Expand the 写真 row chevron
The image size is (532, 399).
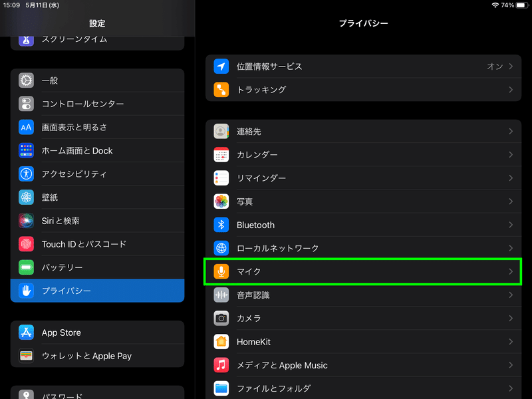click(511, 201)
